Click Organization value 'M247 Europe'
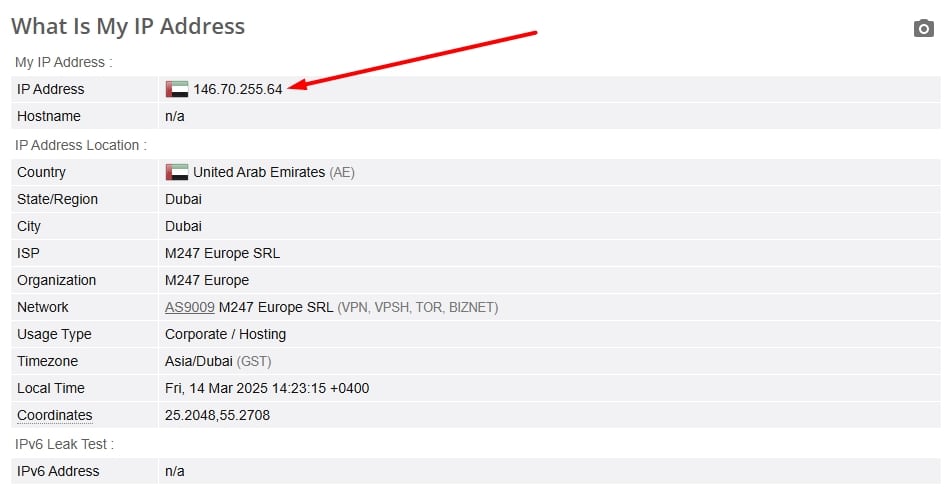The width and height of the screenshot is (946, 491). pyautogui.click(x=207, y=280)
